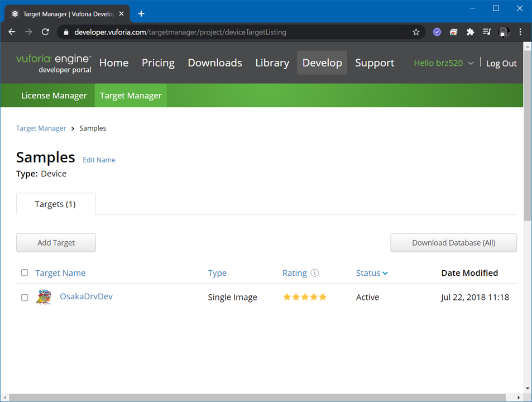The image size is (532, 402).
Task: Close the Target Manager browser tab
Action: click(122, 14)
